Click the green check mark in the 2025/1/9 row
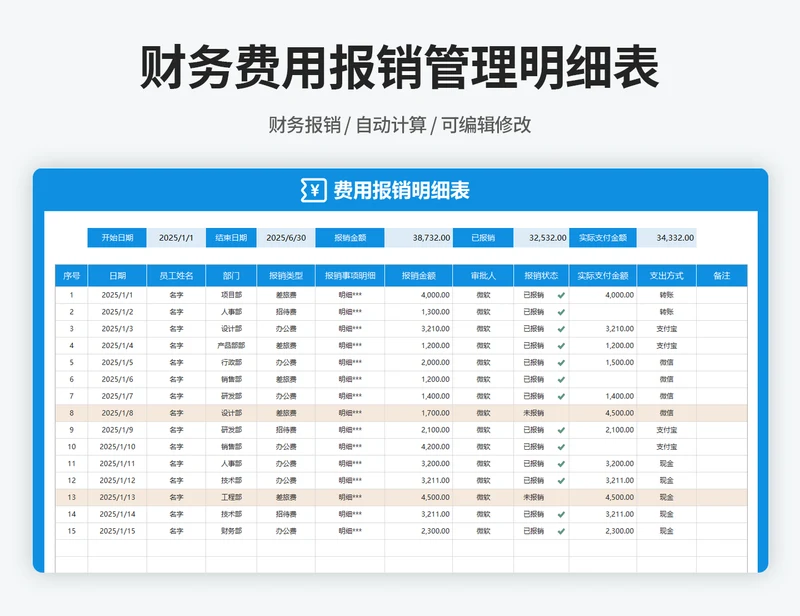The height and width of the screenshot is (616, 800). point(561,430)
